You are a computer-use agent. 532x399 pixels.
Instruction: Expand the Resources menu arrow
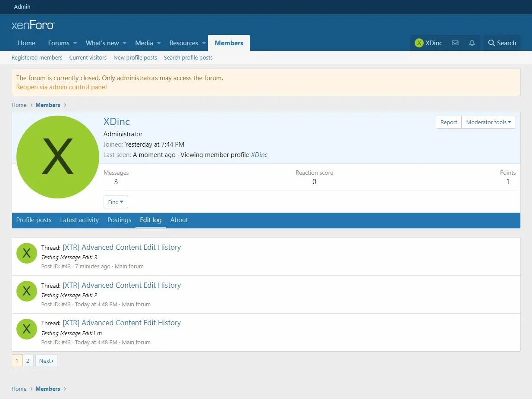(204, 43)
